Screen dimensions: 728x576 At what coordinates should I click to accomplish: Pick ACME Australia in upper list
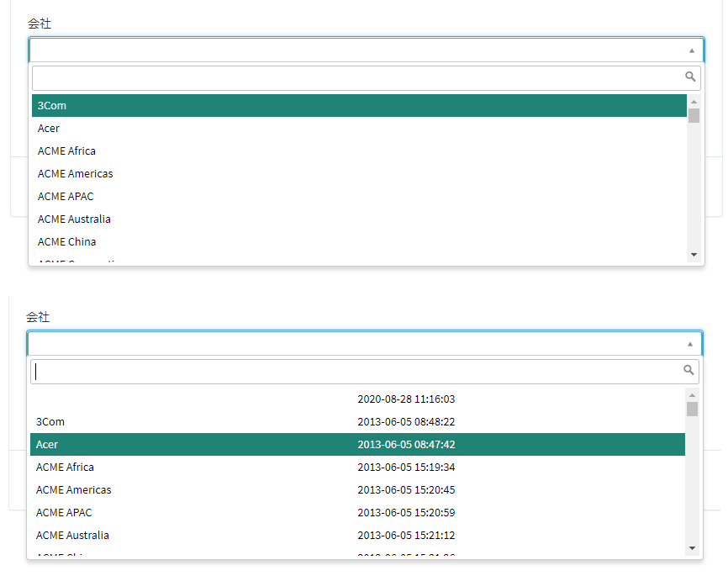coord(359,219)
